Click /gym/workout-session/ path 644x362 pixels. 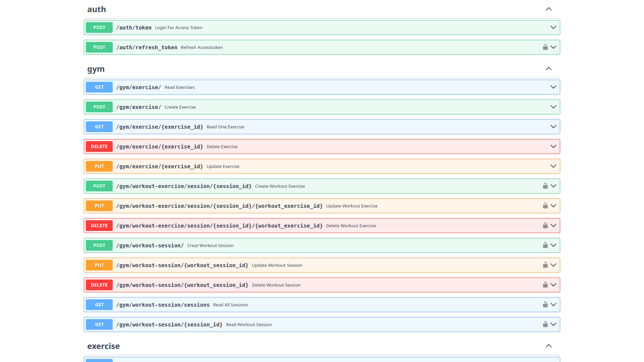150,246
